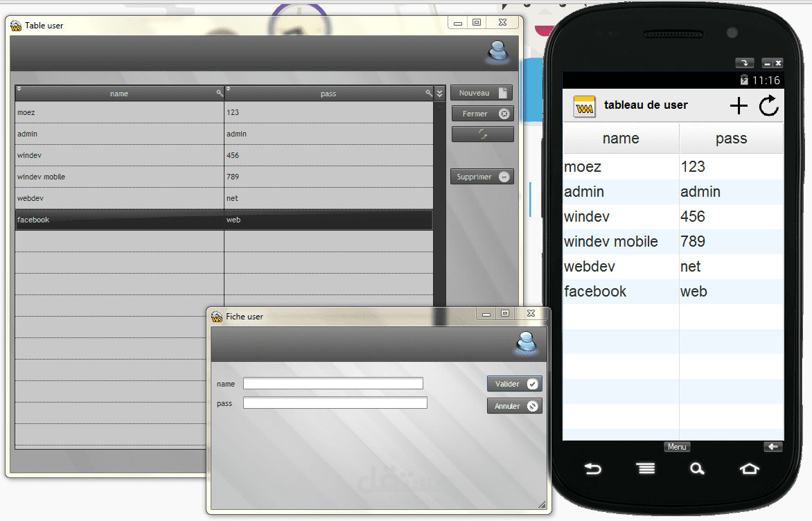812x521 pixels.
Task: Click Fiche user title bar app icon
Action: click(x=217, y=317)
